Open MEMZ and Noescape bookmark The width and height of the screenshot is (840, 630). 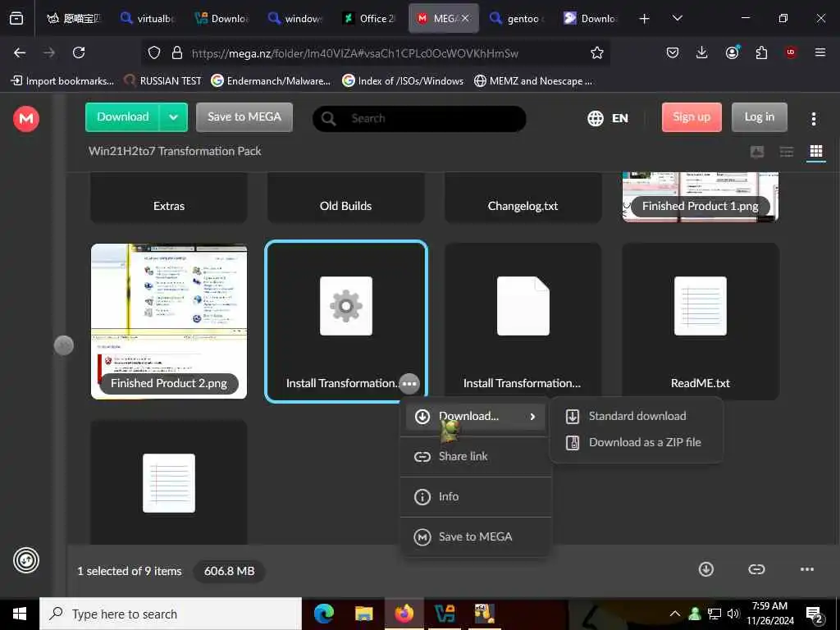pos(533,81)
